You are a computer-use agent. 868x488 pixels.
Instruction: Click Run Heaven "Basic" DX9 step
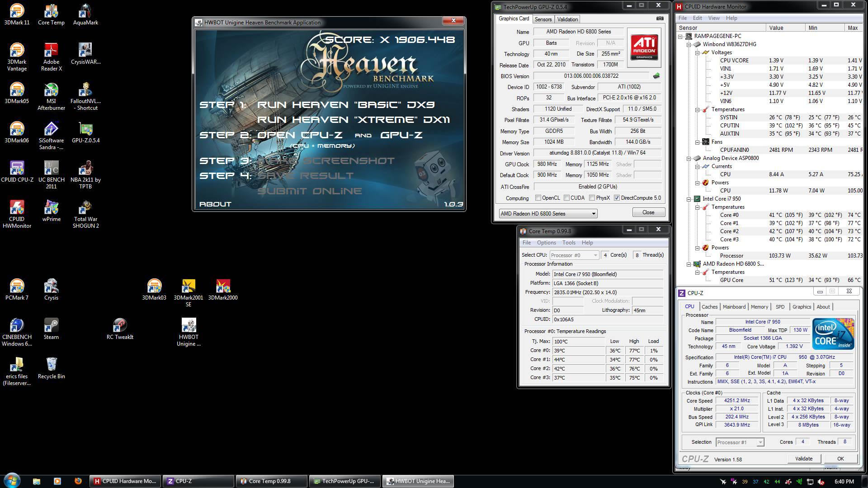pos(346,105)
